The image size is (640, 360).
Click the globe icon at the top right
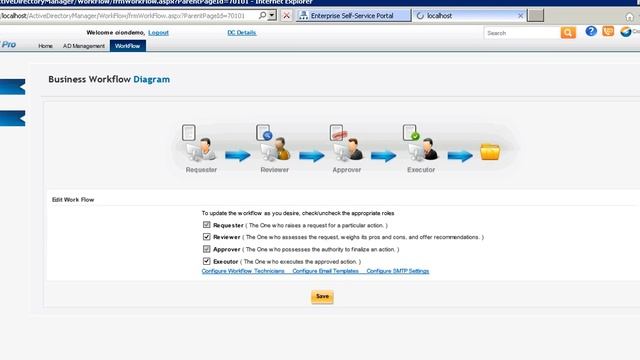[x=626, y=31]
